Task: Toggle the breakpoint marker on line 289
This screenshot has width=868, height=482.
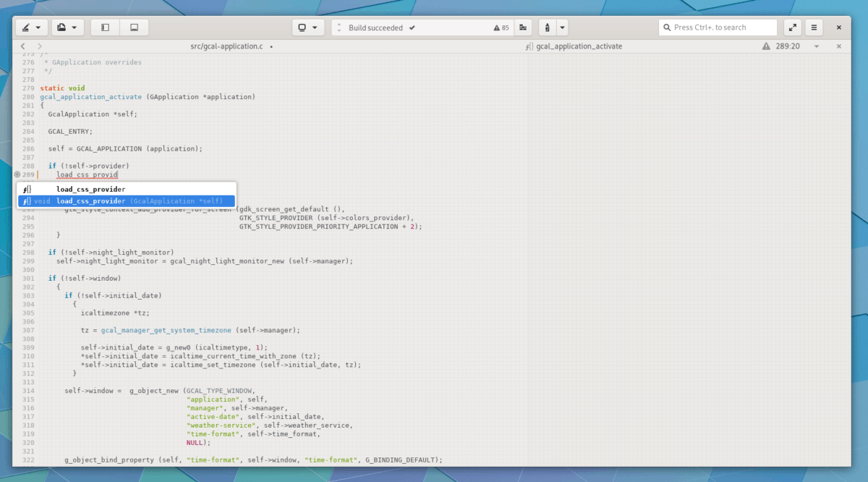Action: 18,174
